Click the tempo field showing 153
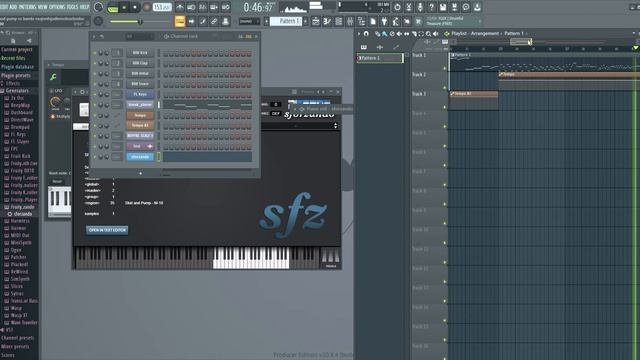 162,7
